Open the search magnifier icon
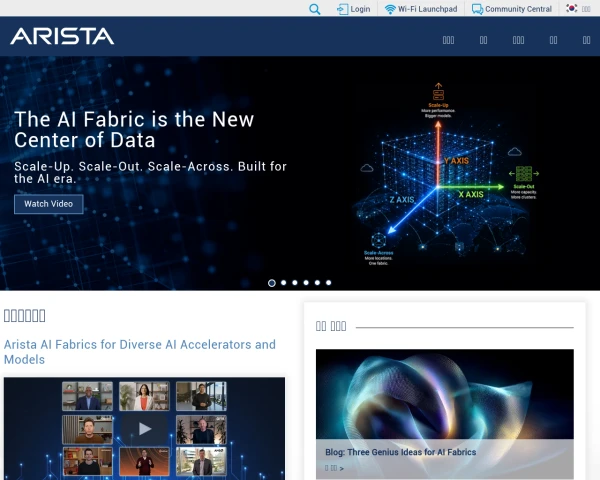The image size is (600, 480). click(315, 9)
